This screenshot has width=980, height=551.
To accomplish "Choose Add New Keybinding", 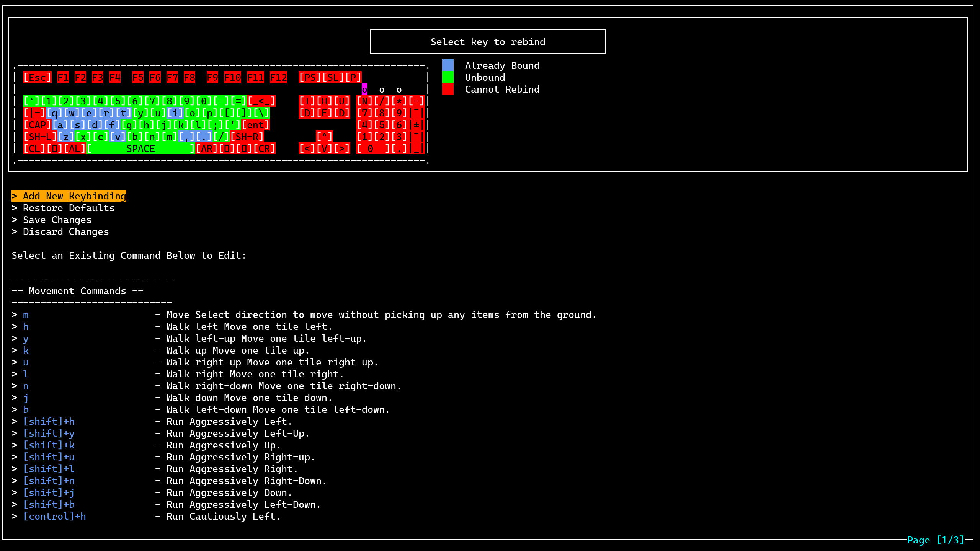I will coord(69,196).
